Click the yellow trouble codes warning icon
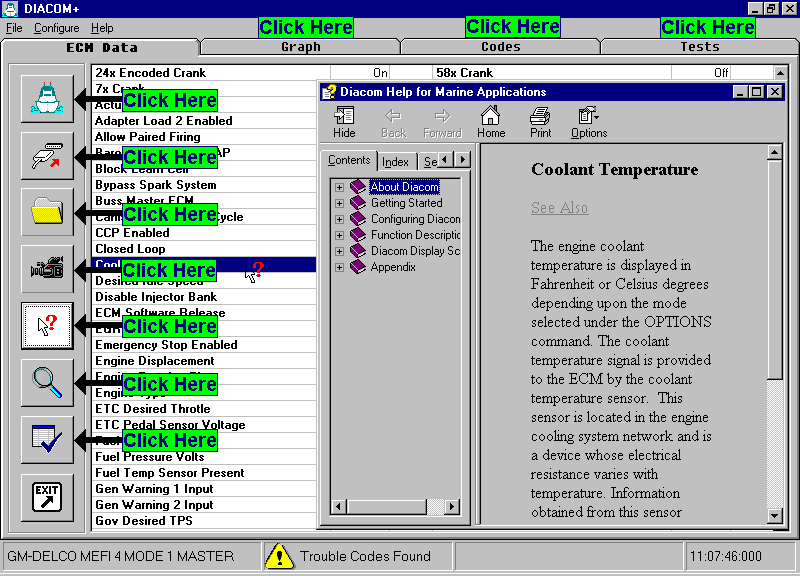 pyautogui.click(x=279, y=556)
